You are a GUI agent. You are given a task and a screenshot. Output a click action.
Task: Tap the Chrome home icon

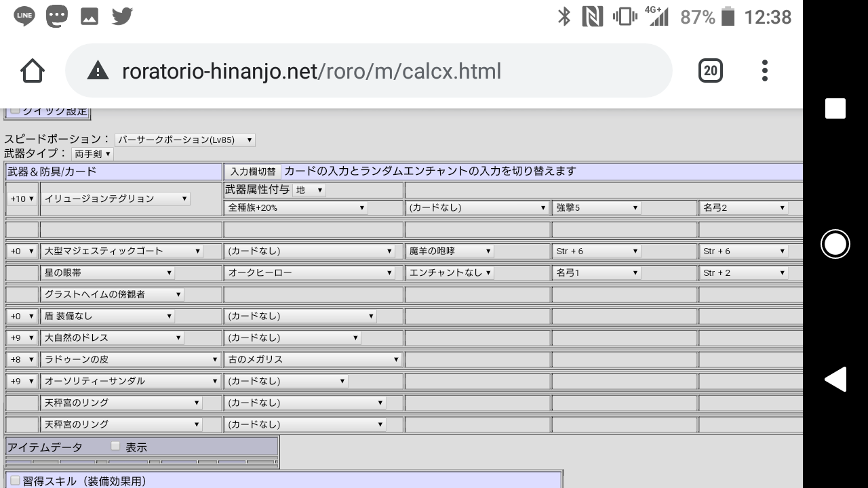tap(33, 71)
